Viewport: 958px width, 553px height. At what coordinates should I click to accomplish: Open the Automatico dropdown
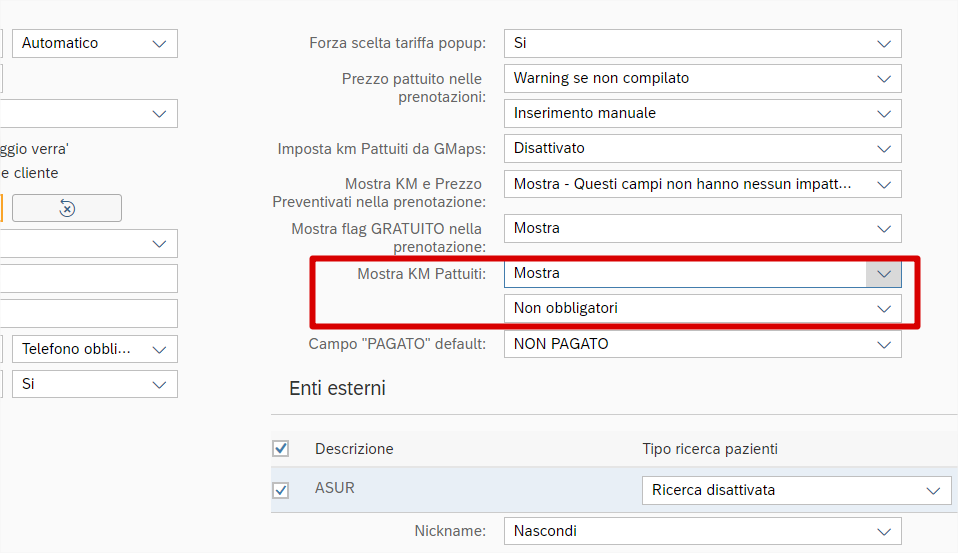pyautogui.click(x=159, y=44)
